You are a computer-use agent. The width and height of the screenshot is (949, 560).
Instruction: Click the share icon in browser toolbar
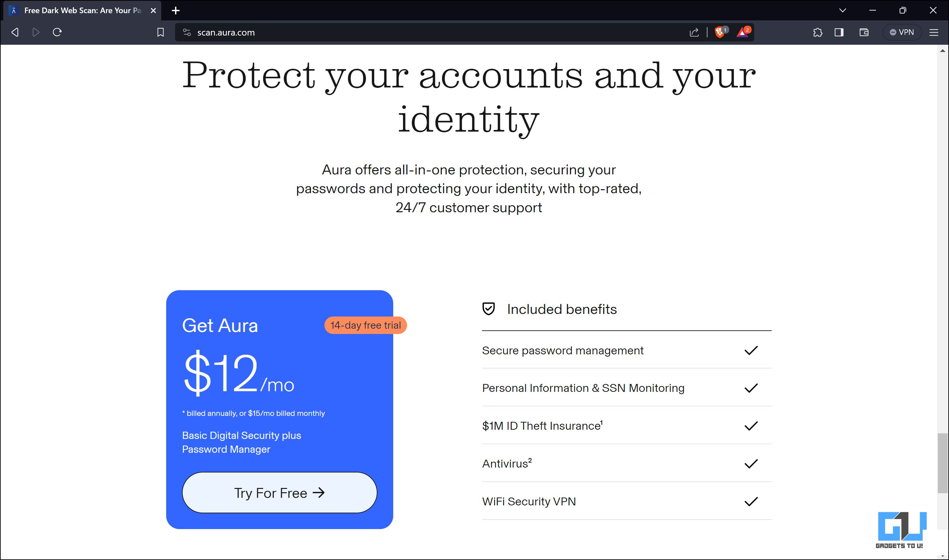point(694,31)
